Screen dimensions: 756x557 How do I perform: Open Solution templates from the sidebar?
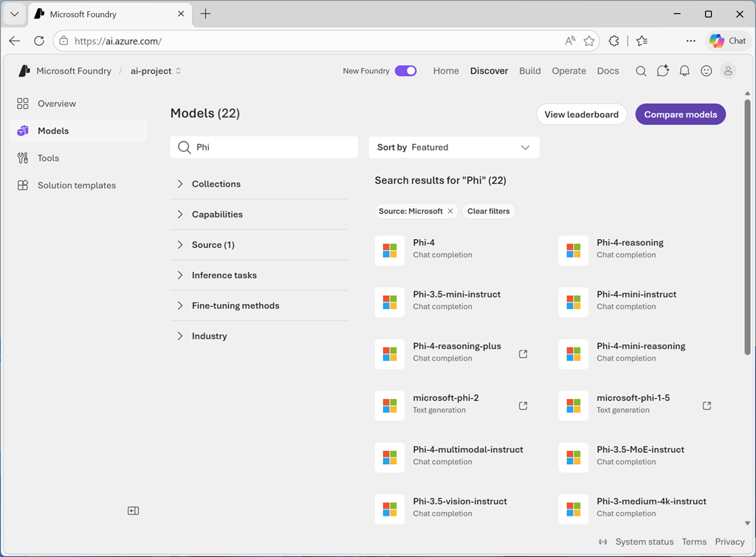pyautogui.click(x=24, y=185)
